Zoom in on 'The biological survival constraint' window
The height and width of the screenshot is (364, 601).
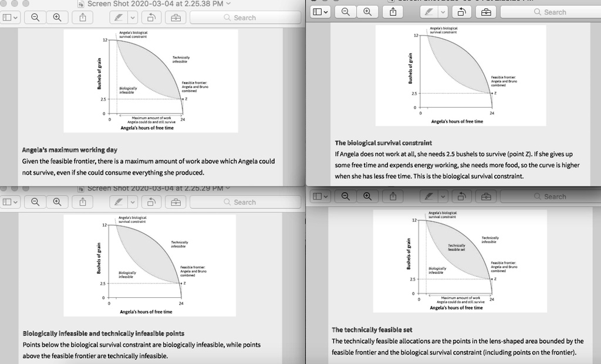[367, 12]
